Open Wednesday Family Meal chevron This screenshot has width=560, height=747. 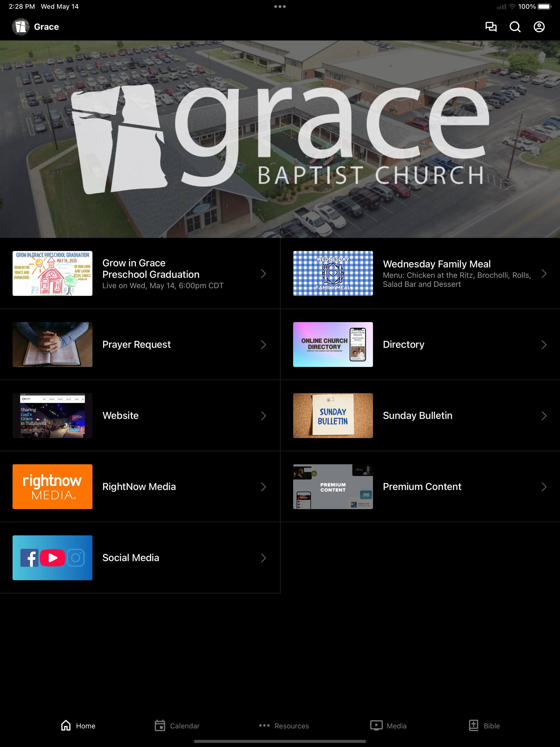[x=544, y=273]
